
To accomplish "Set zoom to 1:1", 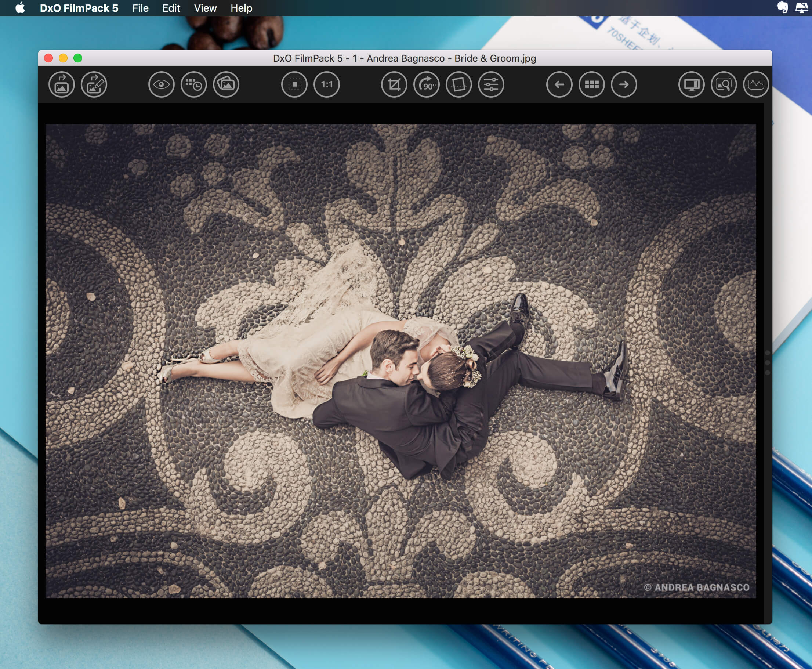I will 327,84.
